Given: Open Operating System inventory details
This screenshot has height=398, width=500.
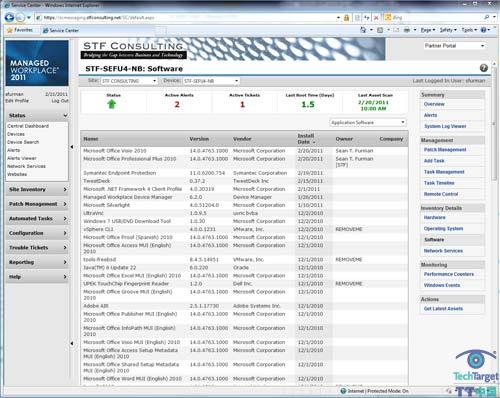Looking at the screenshot, I should tap(443, 229).
